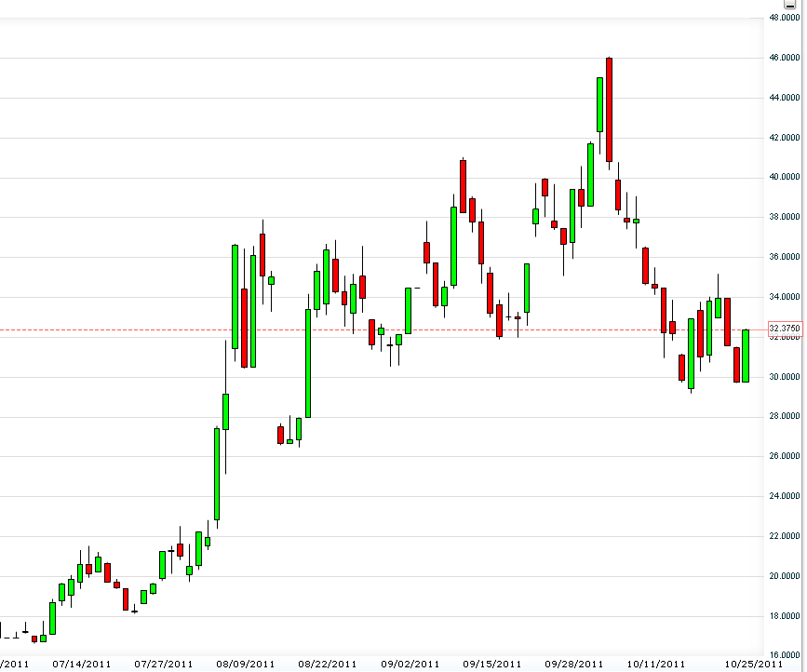The image size is (807, 672).
Task: Select the 09/15/2011 date label
Action: pyautogui.click(x=492, y=665)
